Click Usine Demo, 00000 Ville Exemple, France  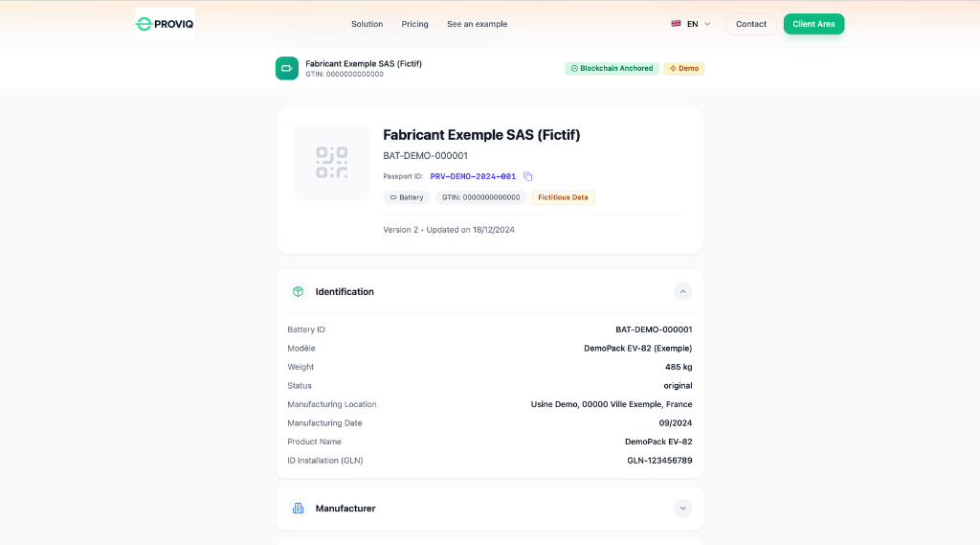point(612,404)
